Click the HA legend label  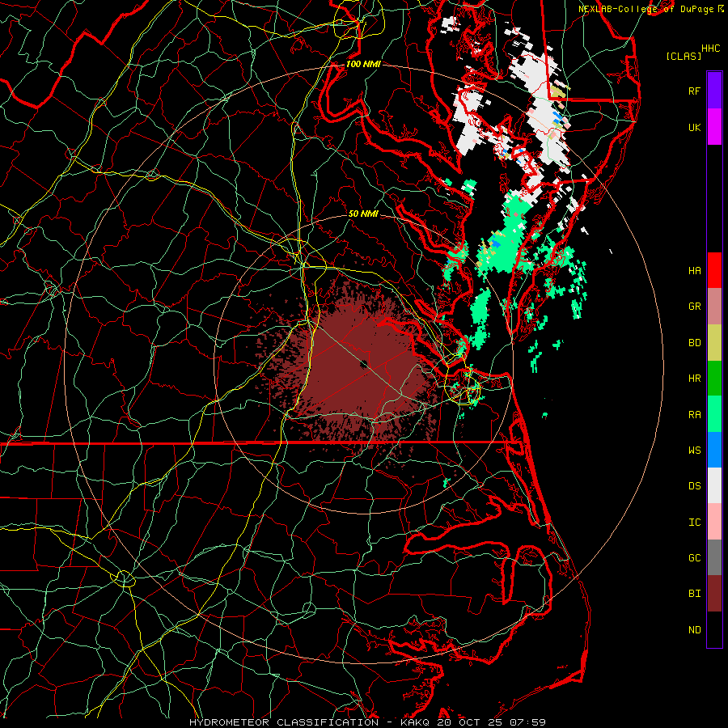pos(695,271)
